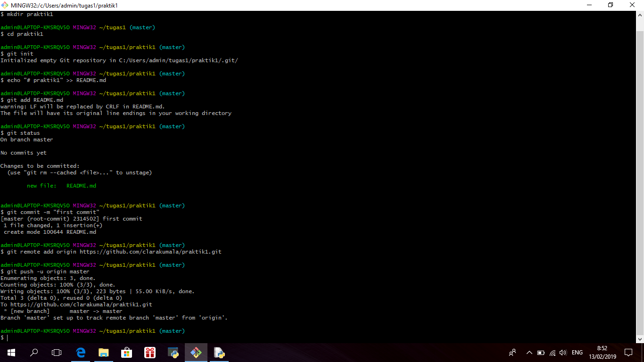Image resolution: width=644 pixels, height=362 pixels.
Task: Click the '$ git status' command line
Action: 20,133
